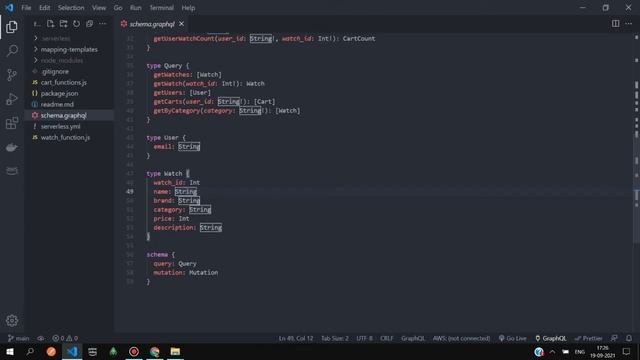This screenshot has width=640, height=360.
Task: Open the Help menu
Action: tap(188, 8)
